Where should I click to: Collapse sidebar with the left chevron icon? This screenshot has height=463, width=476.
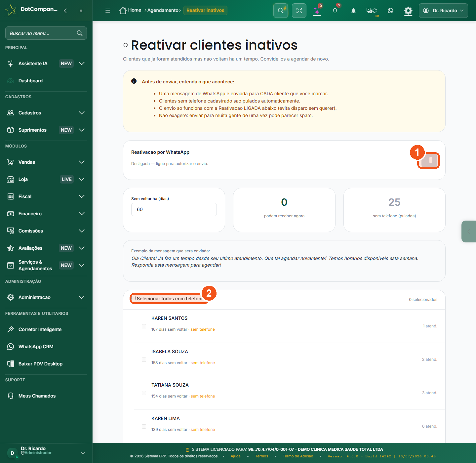[x=65, y=11]
